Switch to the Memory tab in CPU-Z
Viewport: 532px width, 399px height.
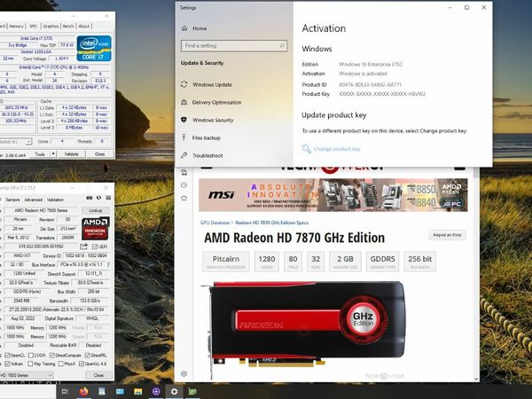tap(16, 26)
